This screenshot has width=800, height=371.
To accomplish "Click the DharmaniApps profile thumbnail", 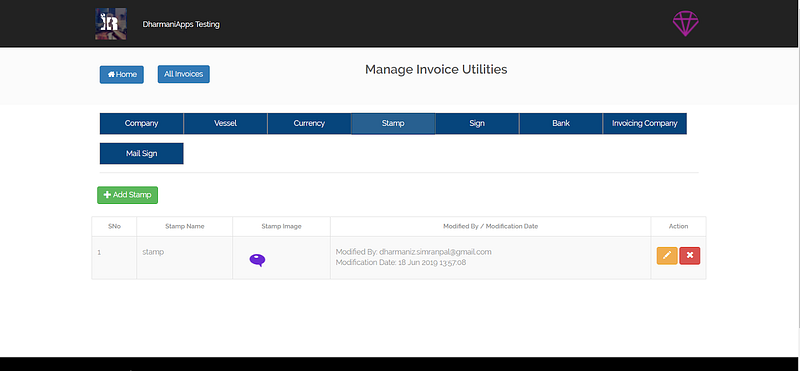I will (x=111, y=24).
